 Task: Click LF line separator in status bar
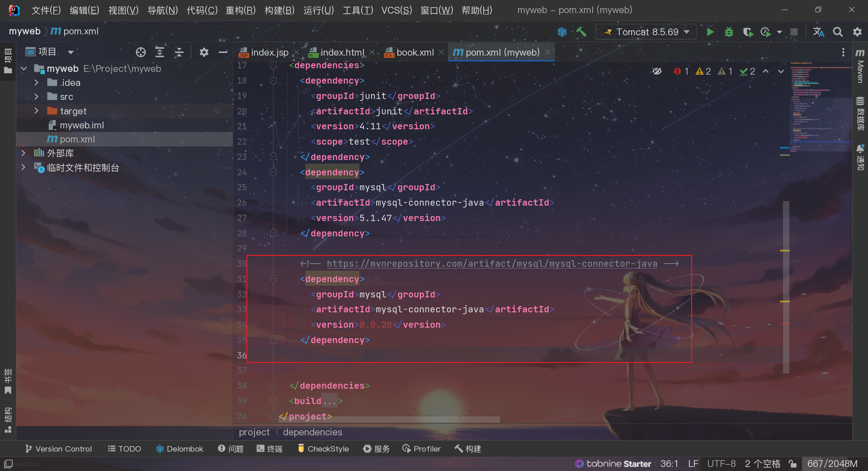point(693,464)
